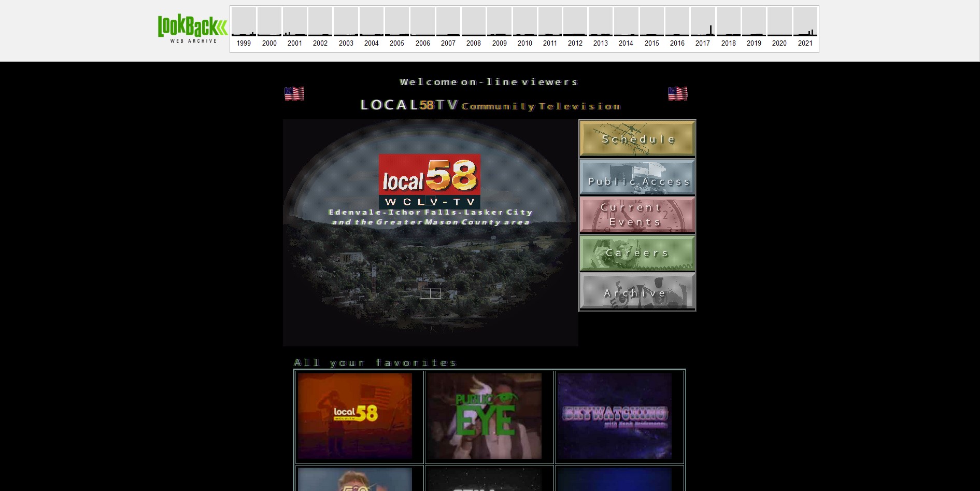Open the Archive section

(637, 292)
